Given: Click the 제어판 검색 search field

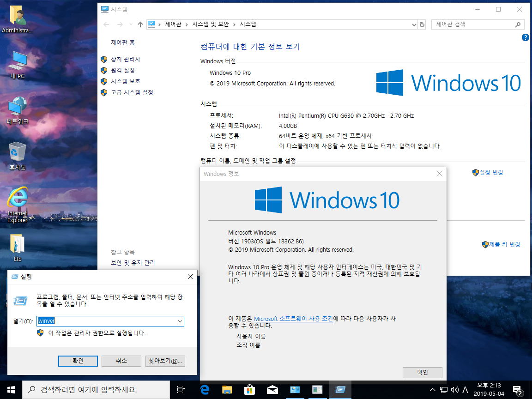Looking at the screenshot, I should point(478,24).
